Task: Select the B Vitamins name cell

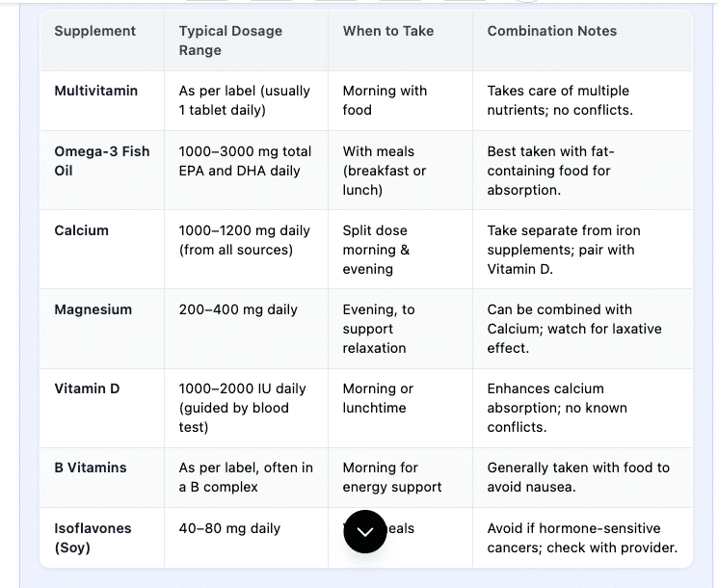Action: [91, 468]
